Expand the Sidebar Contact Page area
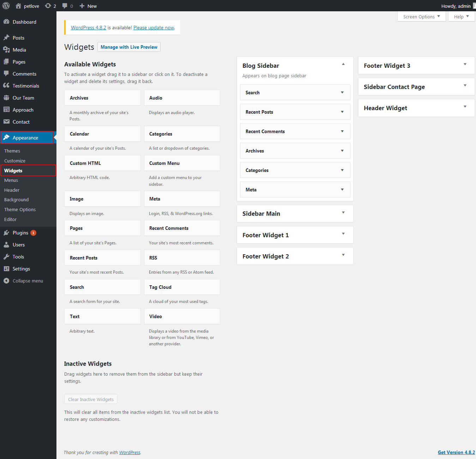476x459 pixels. (465, 85)
